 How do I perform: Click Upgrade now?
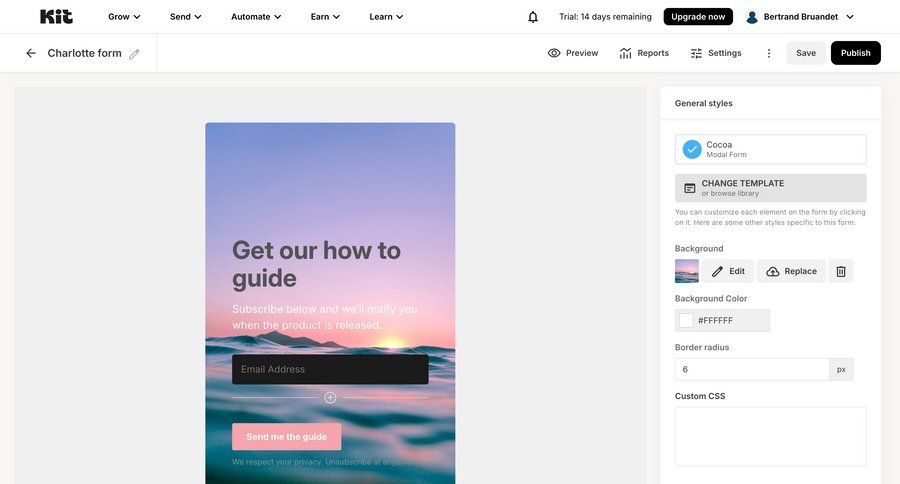(x=698, y=17)
